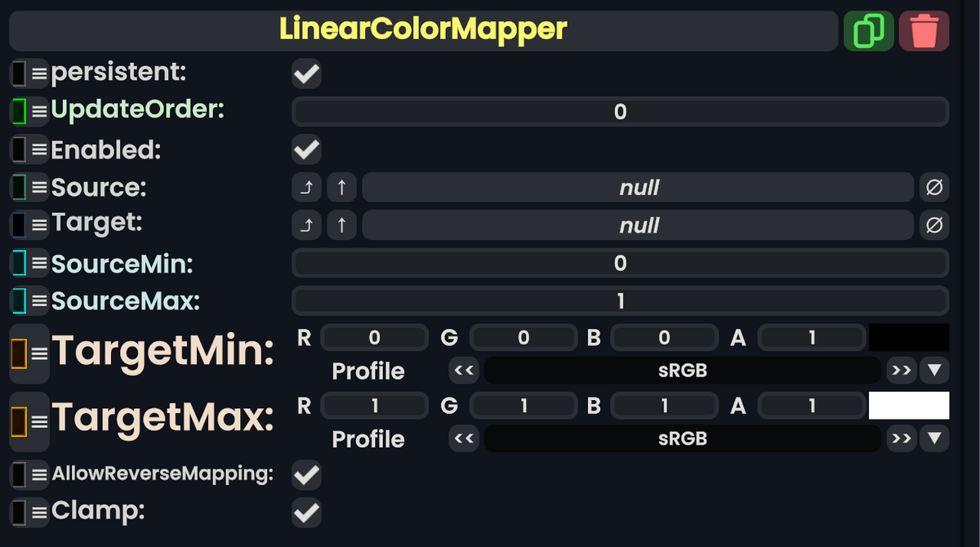Screen dimensions: 980x547
Task: Click the >> button next to TargetMax Profile
Action: tap(902, 438)
